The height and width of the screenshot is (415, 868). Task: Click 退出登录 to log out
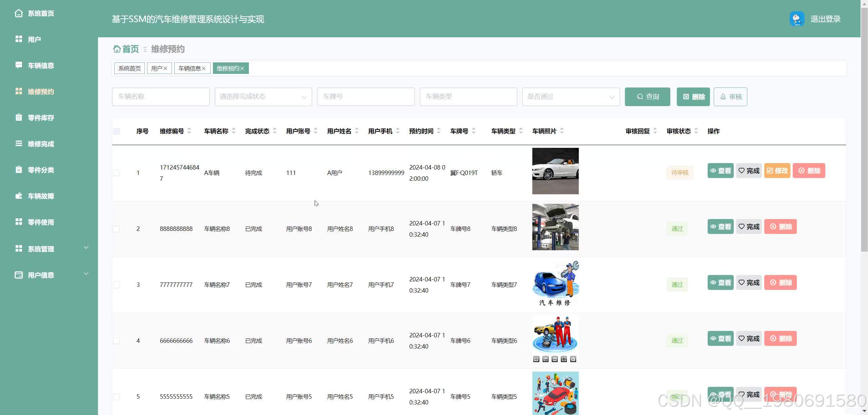click(825, 19)
